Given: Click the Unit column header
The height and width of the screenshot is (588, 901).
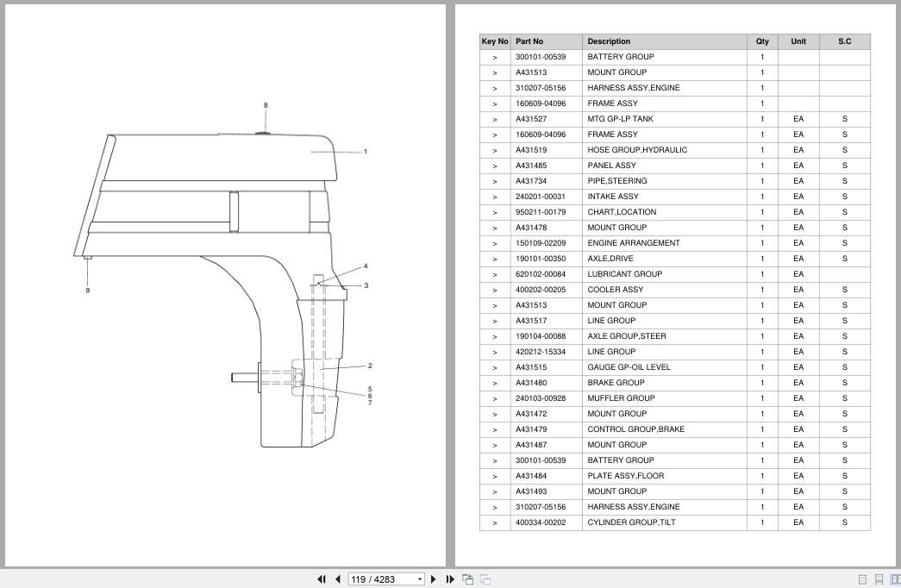Looking at the screenshot, I should tap(798, 41).
